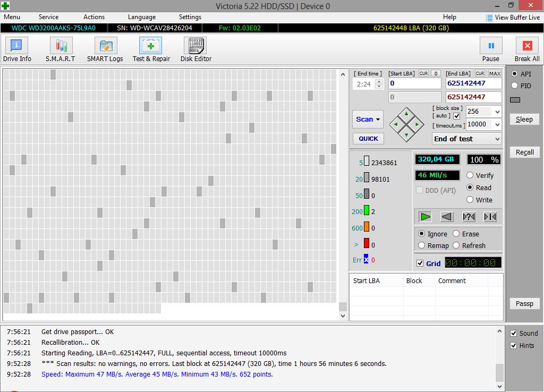Increase the End time stepper
The height and width of the screenshot is (392, 544).
coord(379,81)
